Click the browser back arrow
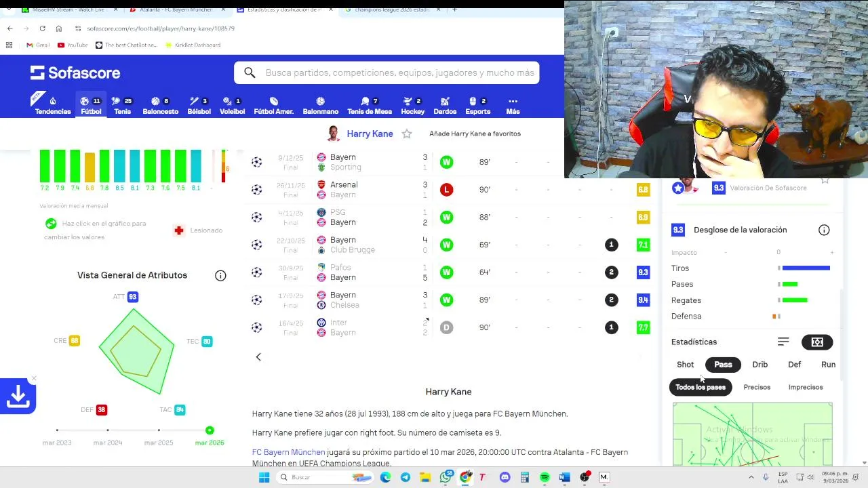Image resolution: width=868 pixels, height=488 pixels. pos(9,28)
